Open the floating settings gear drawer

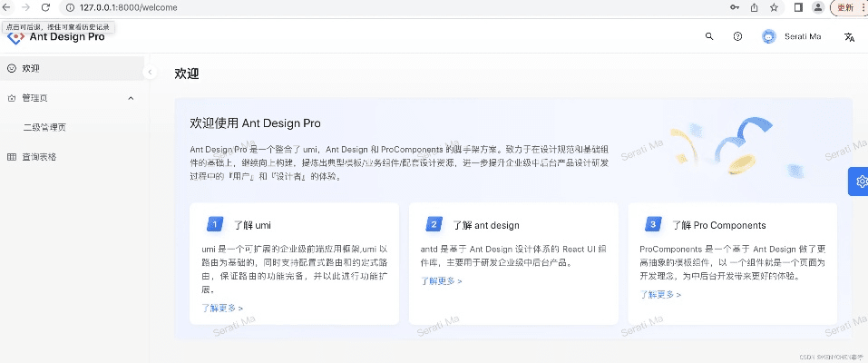coord(858,182)
